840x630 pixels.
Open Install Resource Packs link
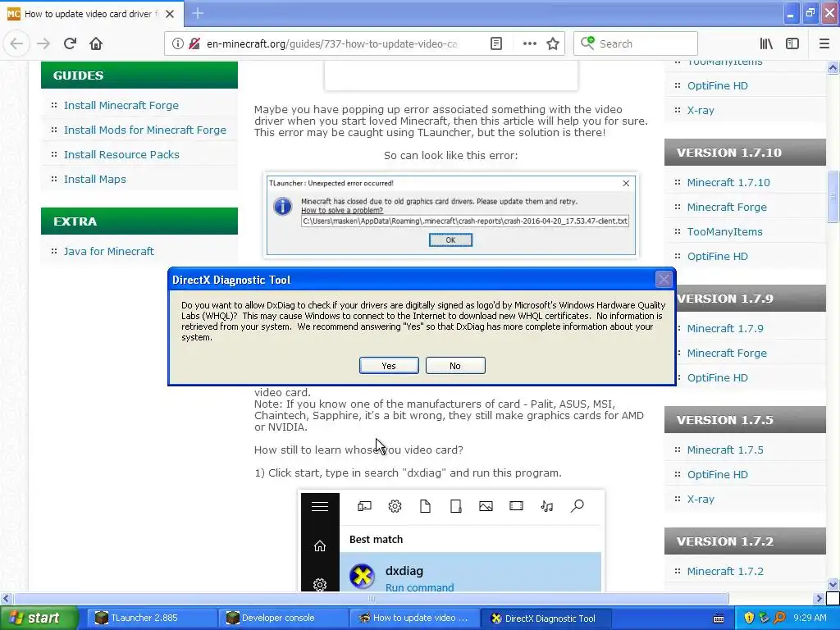pos(121,154)
